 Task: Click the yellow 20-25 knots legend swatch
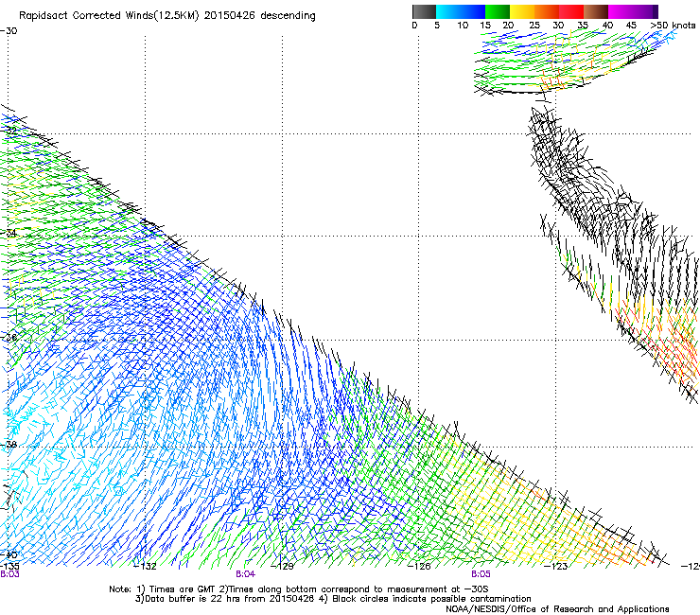pyautogui.click(x=522, y=11)
